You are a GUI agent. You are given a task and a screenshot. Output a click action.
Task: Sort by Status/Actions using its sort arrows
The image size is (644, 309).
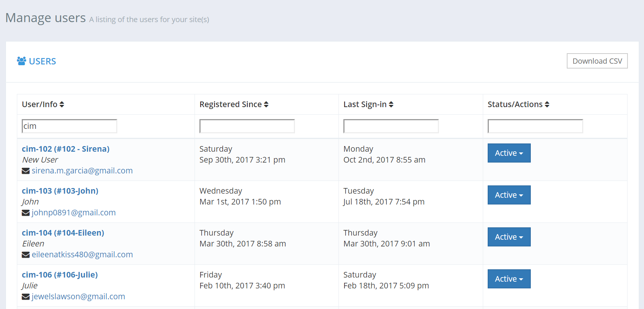[547, 104]
